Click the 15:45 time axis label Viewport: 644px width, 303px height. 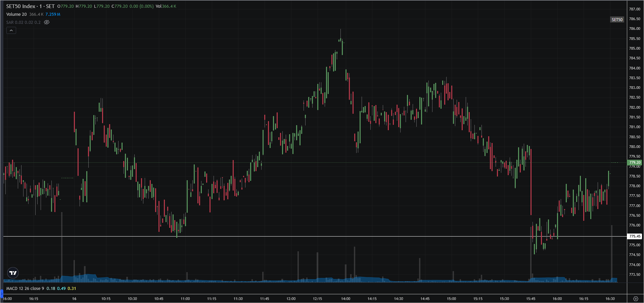531,299
